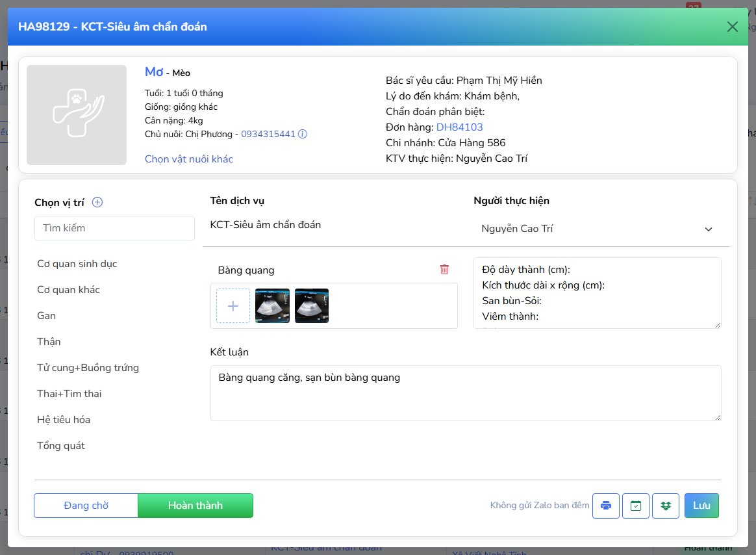Click Bác sĩ yêu cầu: Phạm Thị Mỹ Hiền
756x555 pixels.
[464, 80]
